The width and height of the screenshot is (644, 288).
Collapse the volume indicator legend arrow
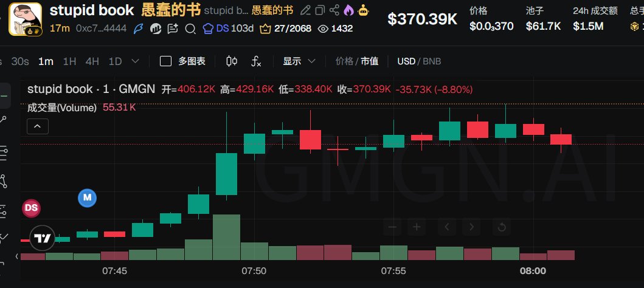coord(37,126)
